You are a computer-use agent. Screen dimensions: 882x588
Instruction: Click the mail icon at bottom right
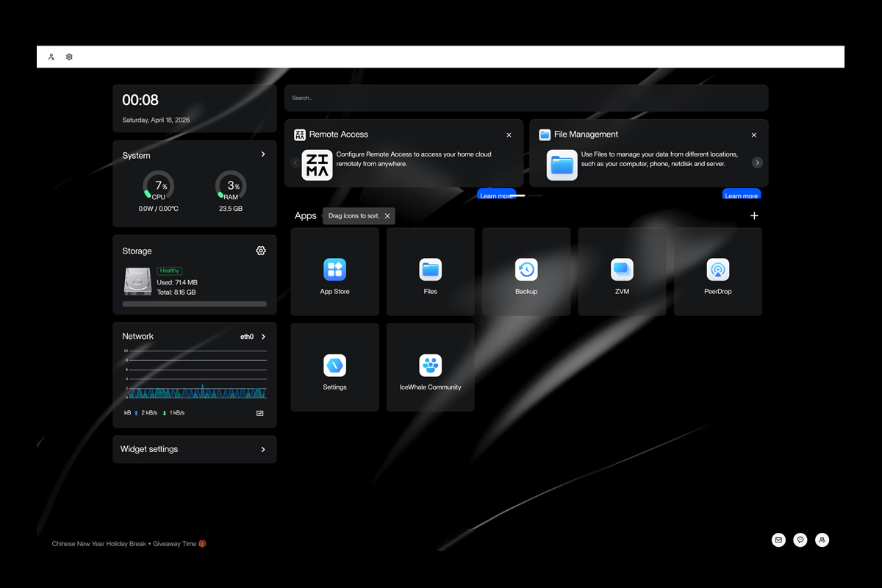coord(778,540)
